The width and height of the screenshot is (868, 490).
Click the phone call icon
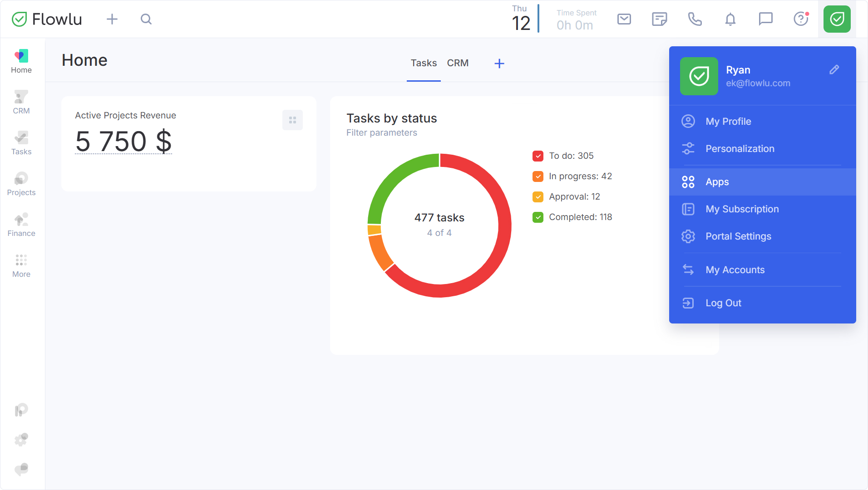point(695,19)
